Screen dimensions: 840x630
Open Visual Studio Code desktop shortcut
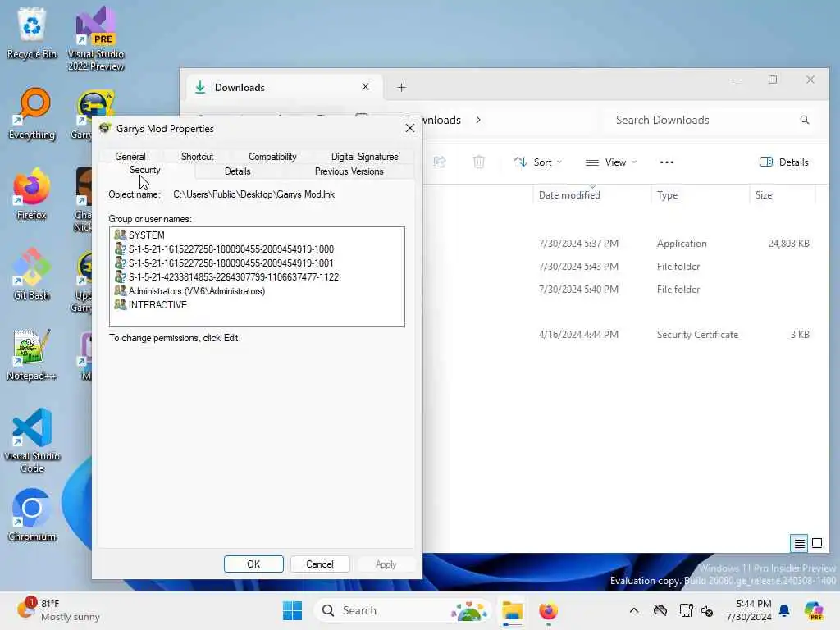pos(32,441)
